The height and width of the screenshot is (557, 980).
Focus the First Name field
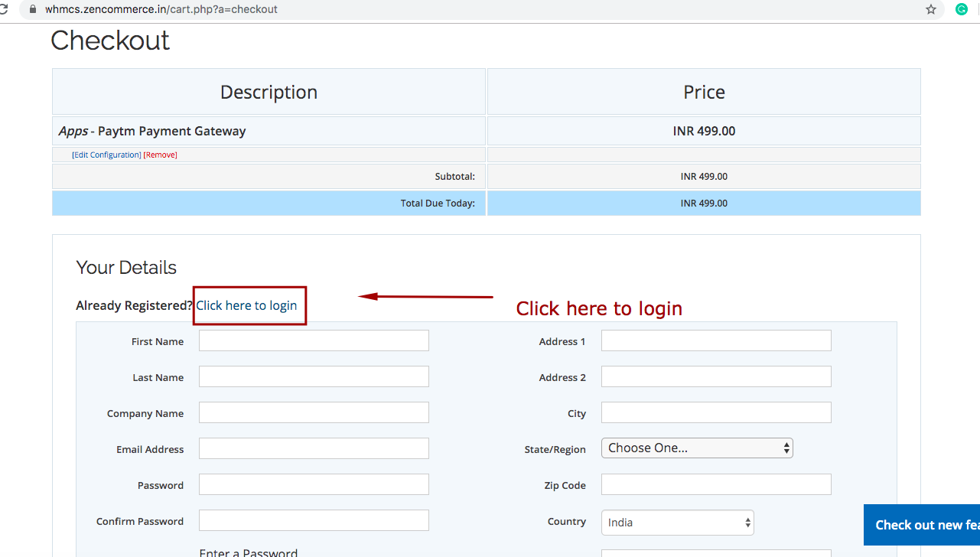pos(314,340)
